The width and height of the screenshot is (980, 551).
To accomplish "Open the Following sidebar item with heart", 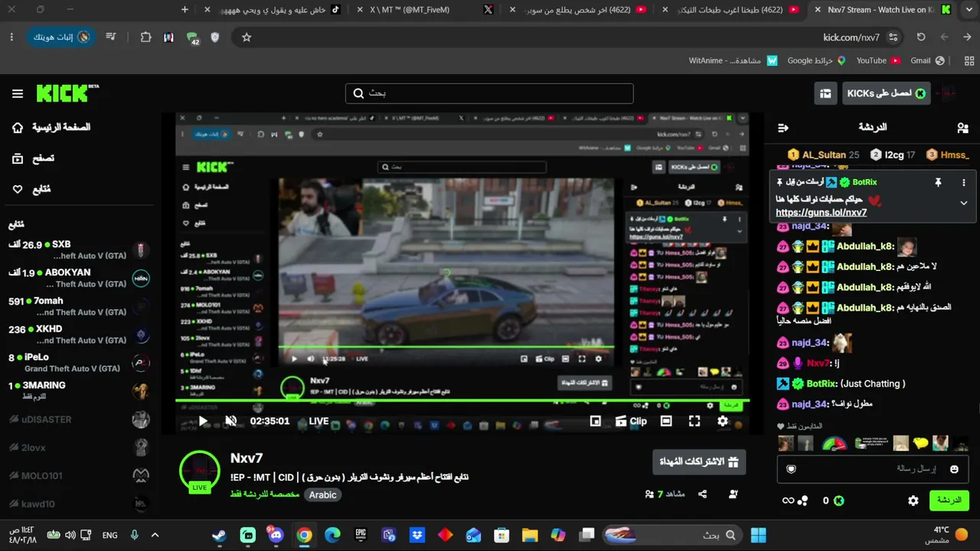I will [31, 189].
